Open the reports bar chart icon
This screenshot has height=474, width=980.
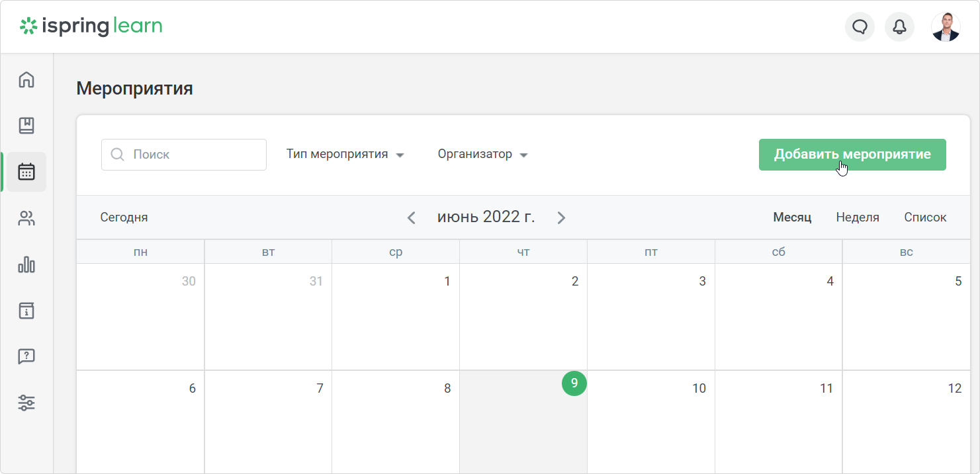[26, 264]
